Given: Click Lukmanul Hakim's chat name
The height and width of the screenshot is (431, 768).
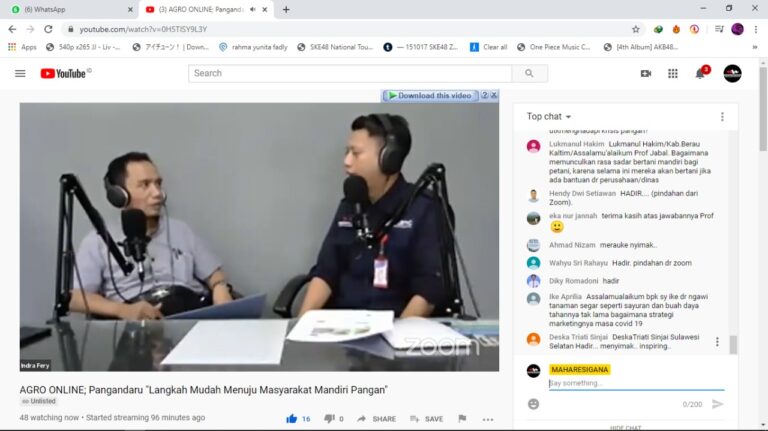Looking at the screenshot, I should (x=576, y=144).
